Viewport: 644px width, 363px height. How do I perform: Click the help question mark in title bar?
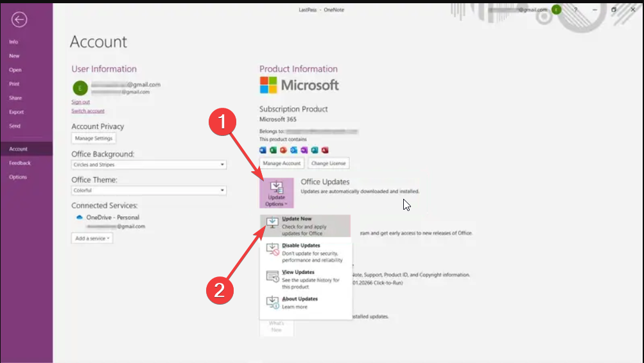coord(575,10)
